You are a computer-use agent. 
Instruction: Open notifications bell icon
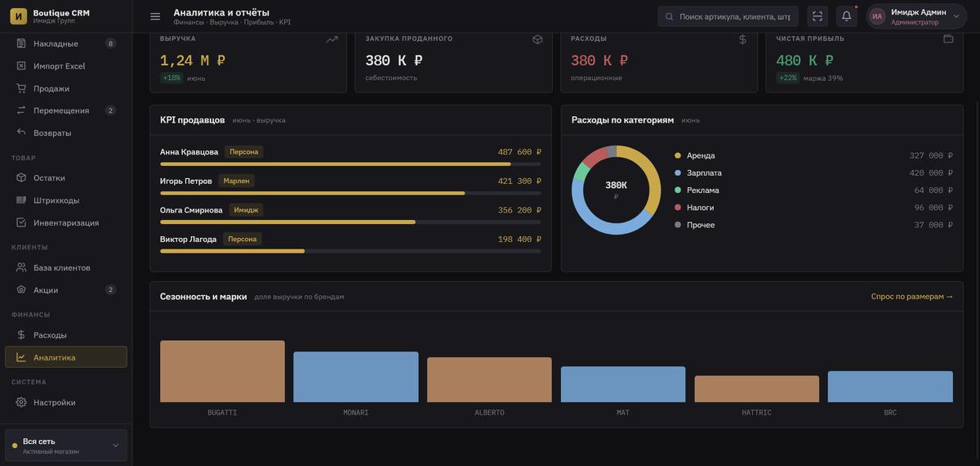tap(847, 16)
